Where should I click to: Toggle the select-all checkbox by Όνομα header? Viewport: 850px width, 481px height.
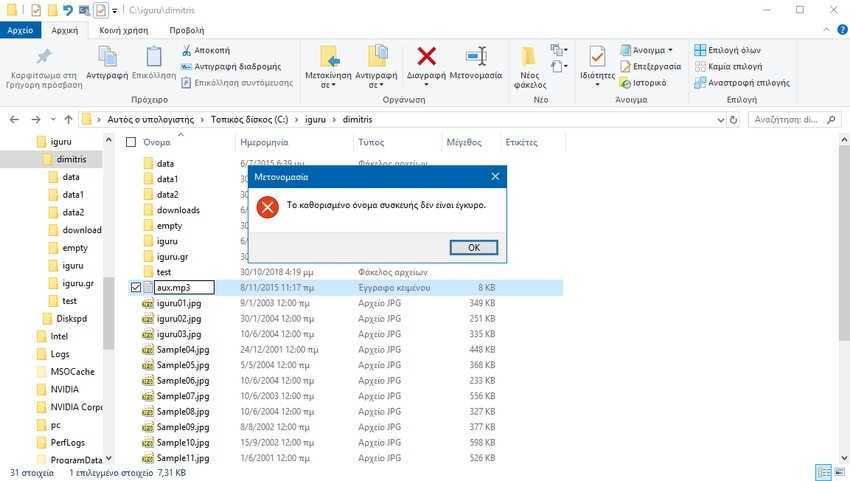click(x=131, y=142)
